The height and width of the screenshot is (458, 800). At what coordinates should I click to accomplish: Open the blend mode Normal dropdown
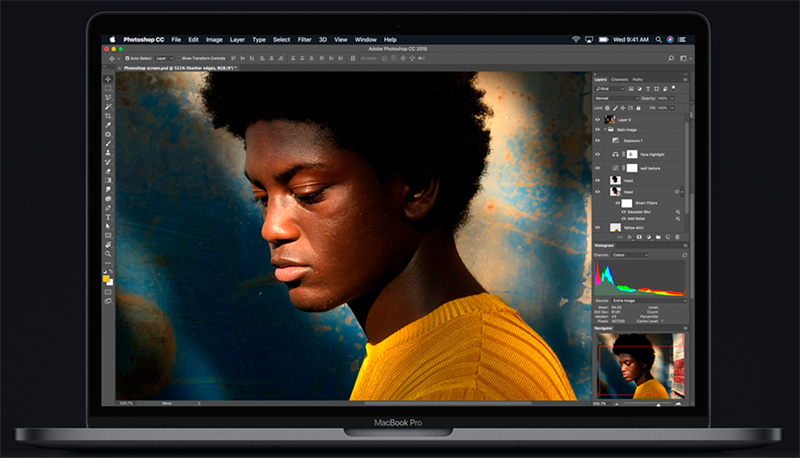[x=615, y=99]
